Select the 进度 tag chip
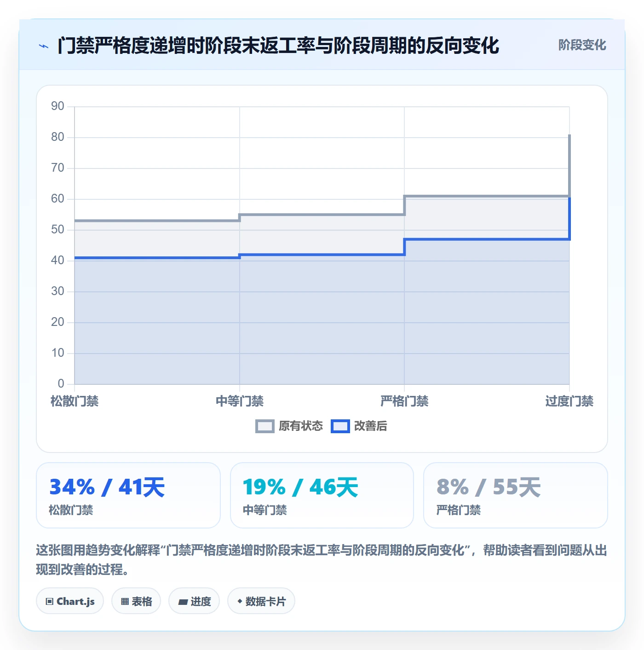 click(194, 601)
